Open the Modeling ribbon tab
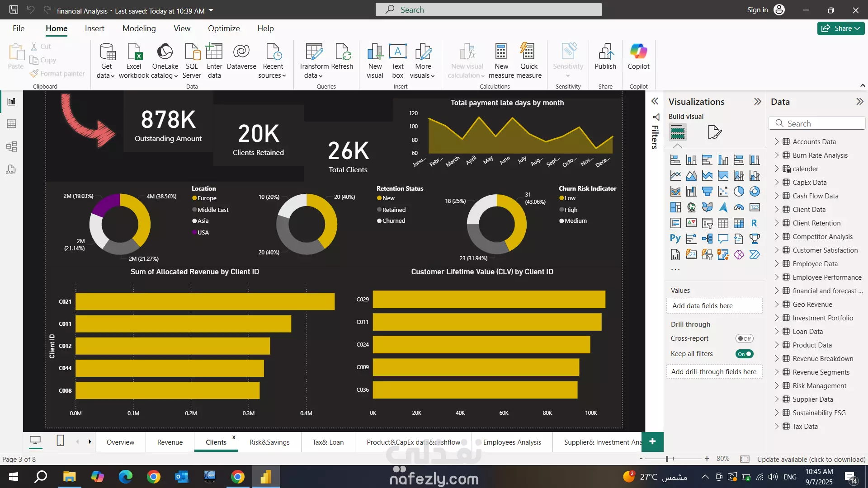Screen dimensions: 868x488 [x=139, y=28]
